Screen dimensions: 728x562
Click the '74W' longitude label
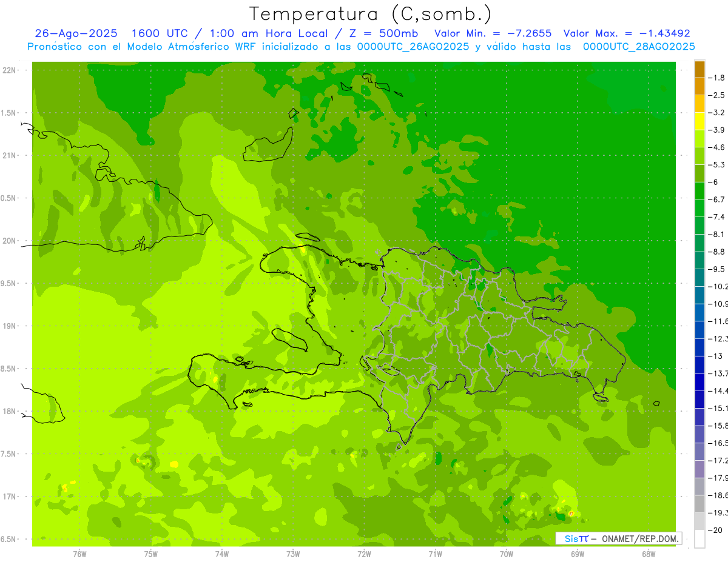point(222,554)
